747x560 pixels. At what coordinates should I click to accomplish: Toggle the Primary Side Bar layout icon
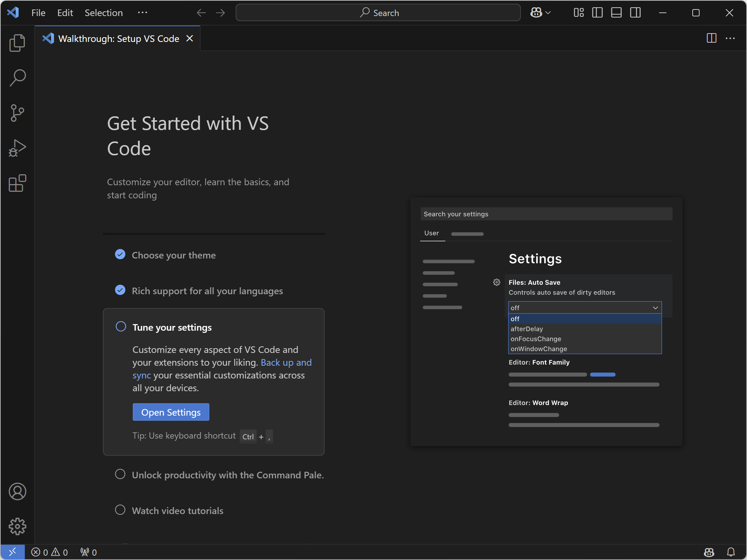tap(597, 13)
